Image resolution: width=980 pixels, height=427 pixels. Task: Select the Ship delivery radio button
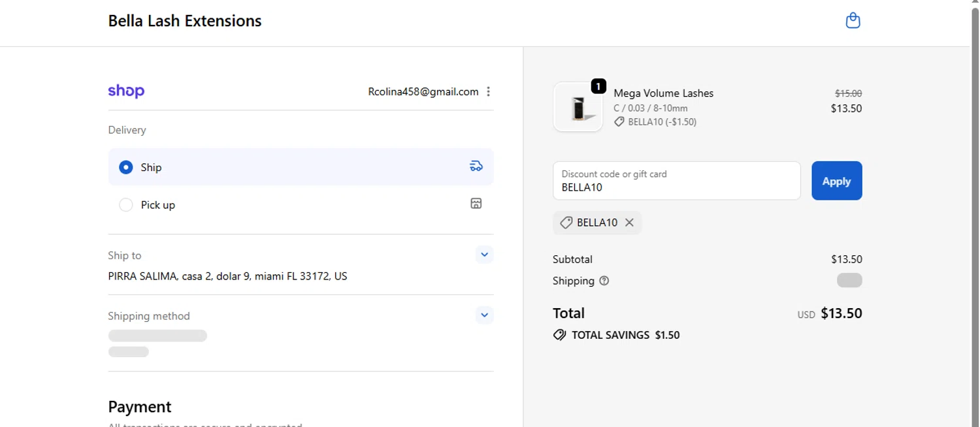126,167
